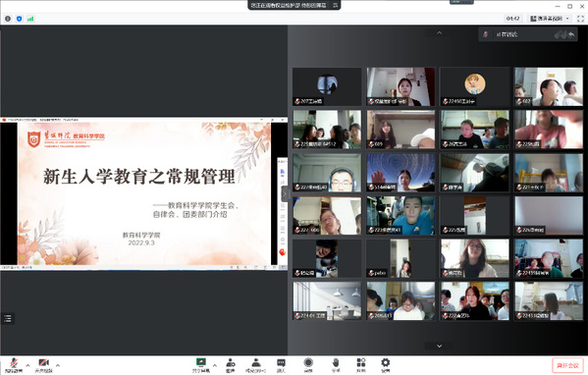Open the chat panel icon
588x375 pixels.
click(281, 365)
